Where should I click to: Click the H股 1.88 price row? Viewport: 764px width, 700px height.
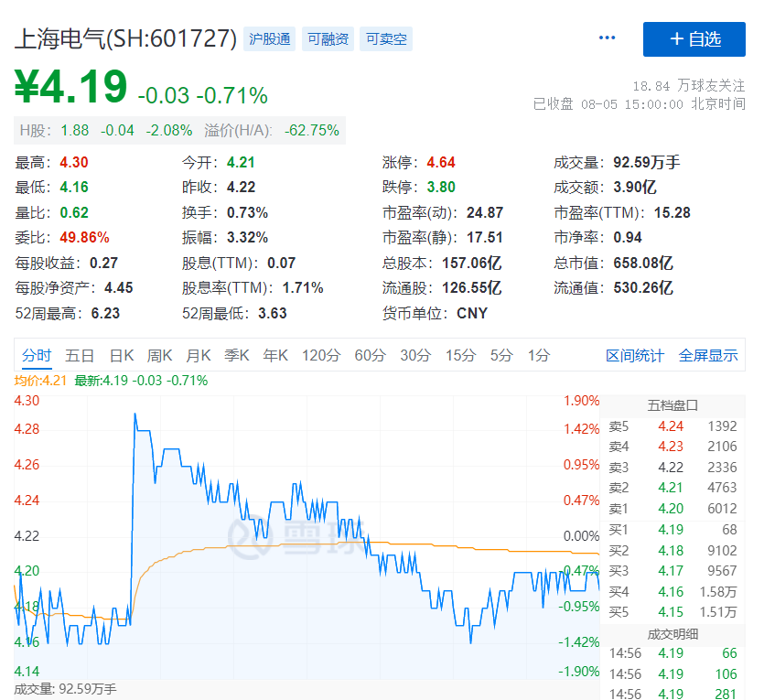(x=179, y=131)
